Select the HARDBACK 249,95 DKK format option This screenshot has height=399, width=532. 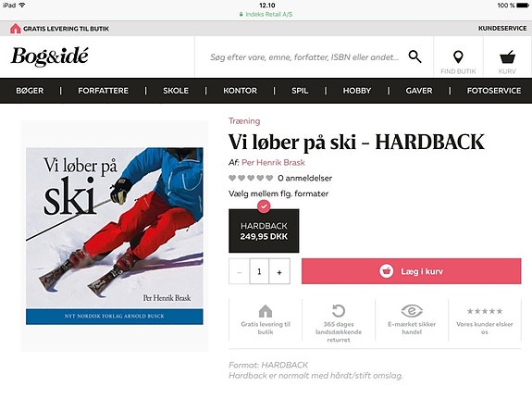coord(264,231)
